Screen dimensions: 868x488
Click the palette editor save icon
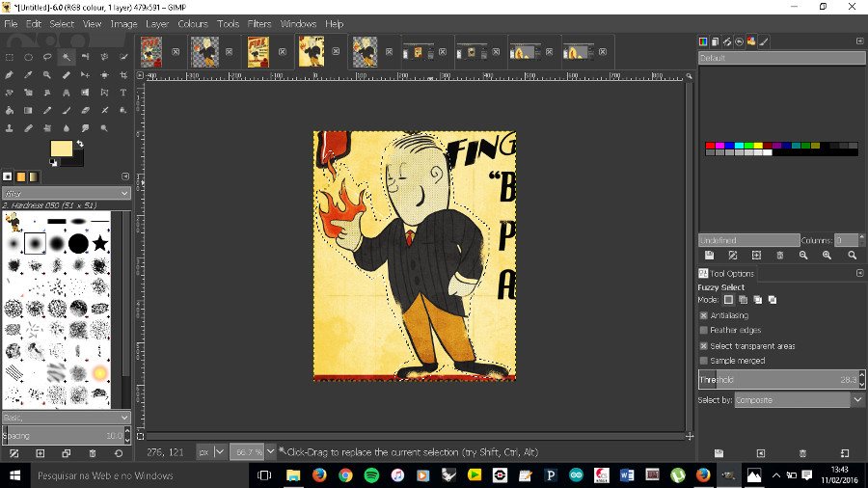tap(709, 255)
